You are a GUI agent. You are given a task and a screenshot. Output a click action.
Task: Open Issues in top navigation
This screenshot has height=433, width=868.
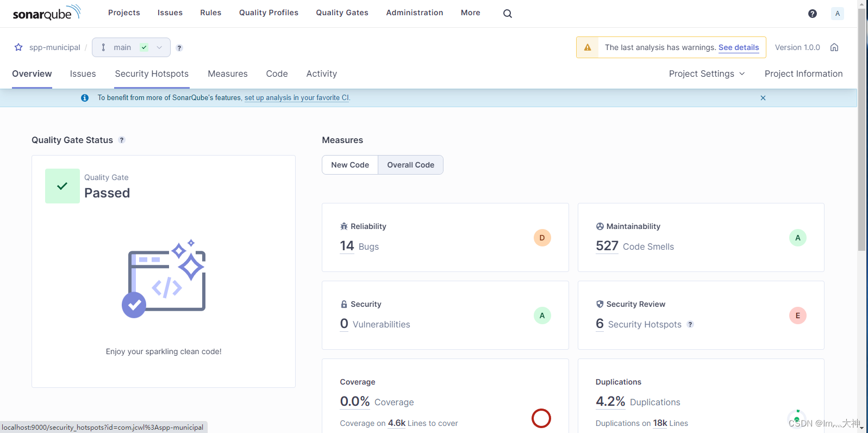coord(170,13)
